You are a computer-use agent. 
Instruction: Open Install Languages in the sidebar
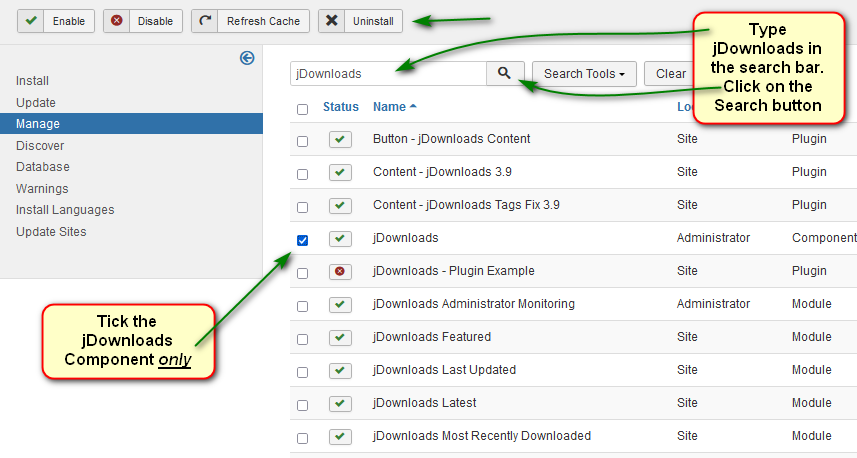[65, 210]
